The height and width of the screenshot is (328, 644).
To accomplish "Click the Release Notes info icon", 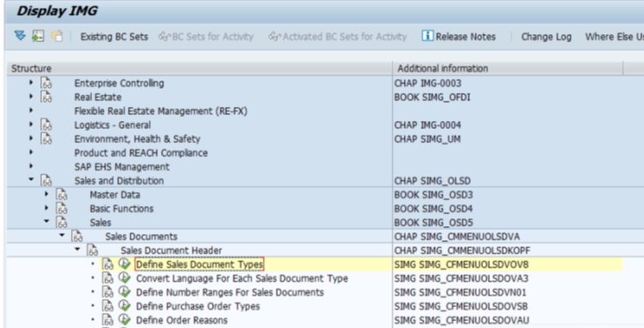I will [428, 36].
